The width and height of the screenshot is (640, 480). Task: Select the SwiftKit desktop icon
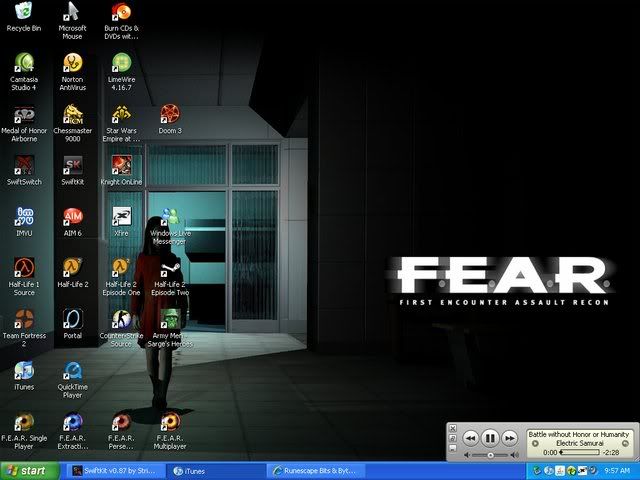click(x=73, y=170)
